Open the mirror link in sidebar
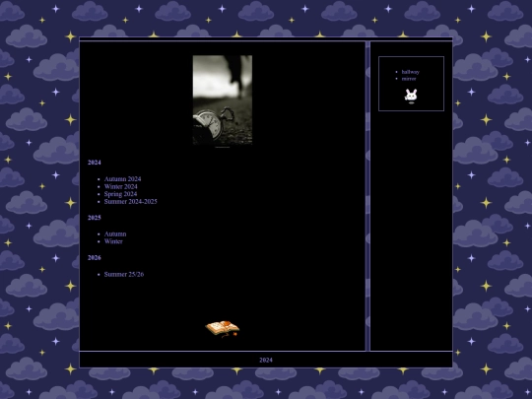The width and height of the screenshot is (532, 399). [x=409, y=79]
